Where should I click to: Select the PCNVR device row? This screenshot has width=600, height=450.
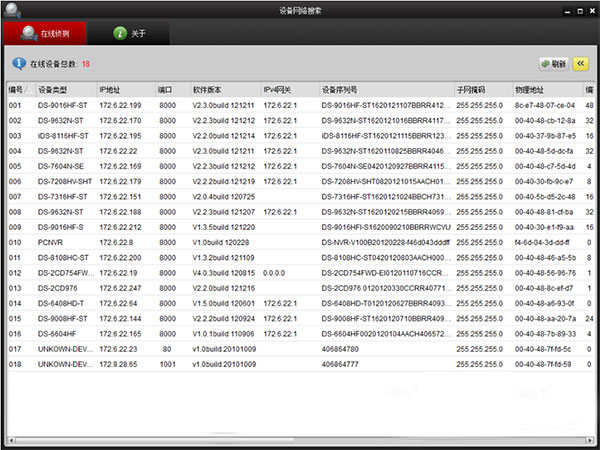tap(300, 242)
